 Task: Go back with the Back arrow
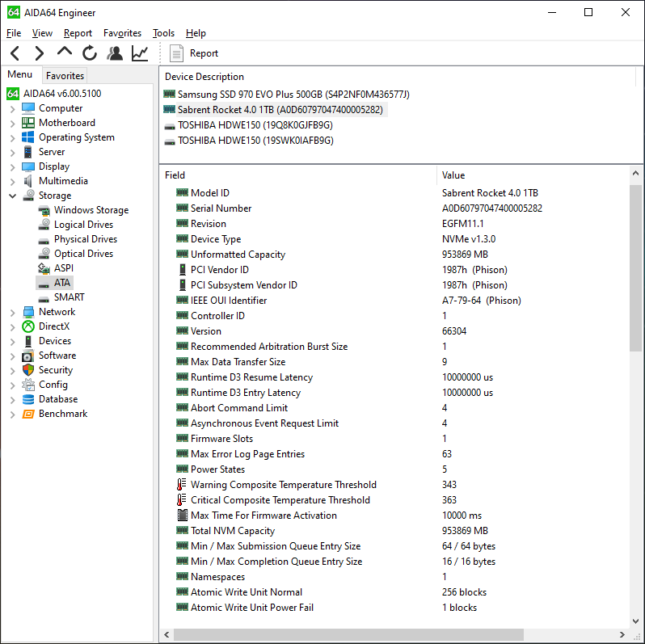click(15, 53)
